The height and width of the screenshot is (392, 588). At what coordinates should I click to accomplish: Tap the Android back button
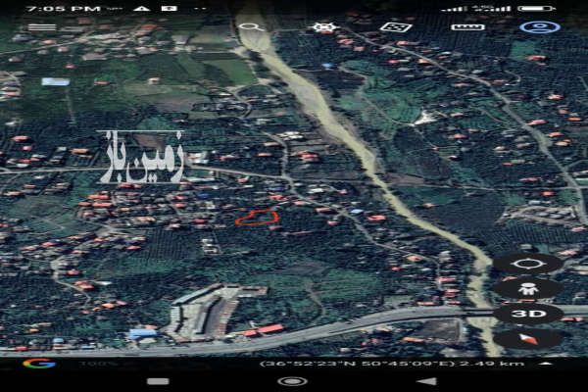(427, 381)
